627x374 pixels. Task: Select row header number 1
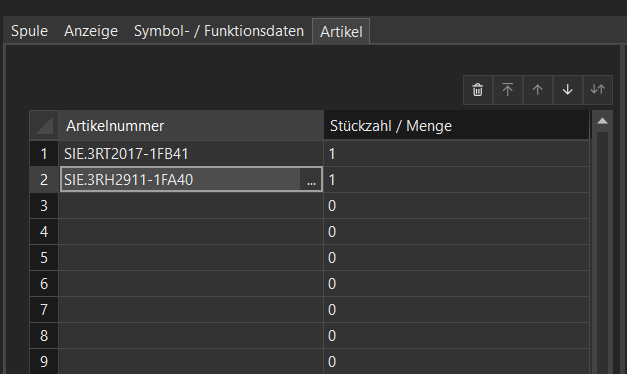pyautogui.click(x=44, y=154)
